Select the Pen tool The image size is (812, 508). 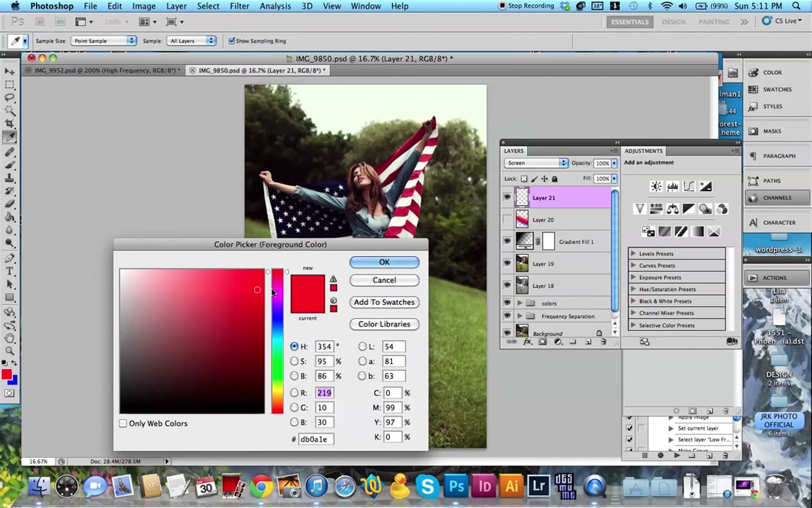[x=9, y=258]
